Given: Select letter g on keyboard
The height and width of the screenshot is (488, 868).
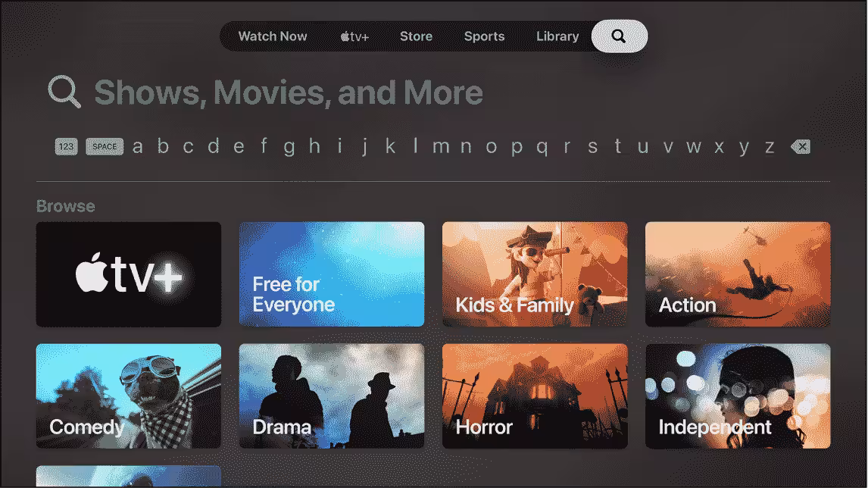Looking at the screenshot, I should (289, 148).
